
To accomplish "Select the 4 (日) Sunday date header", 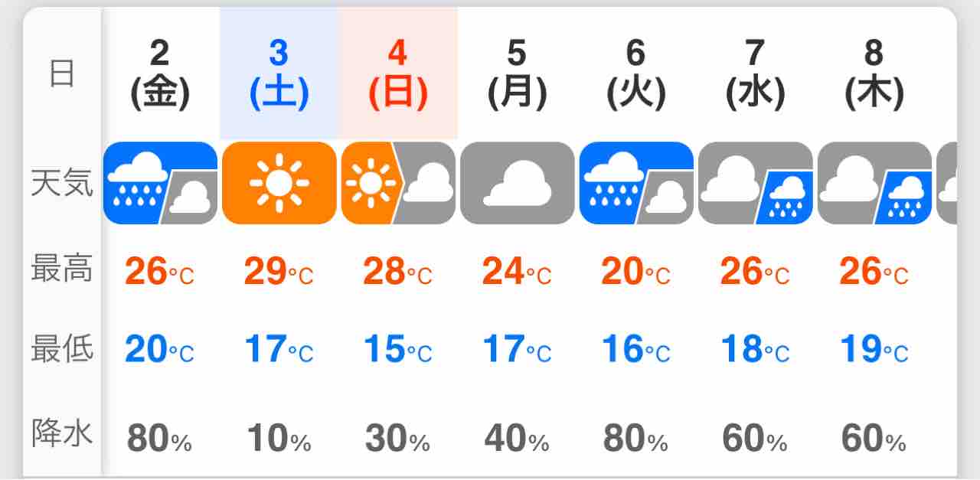I will [x=398, y=73].
